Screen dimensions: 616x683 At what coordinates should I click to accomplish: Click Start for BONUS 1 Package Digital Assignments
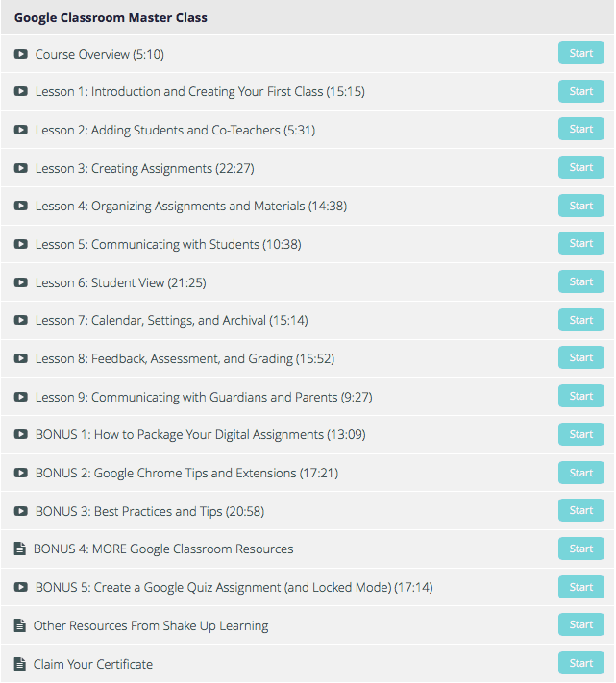[x=581, y=434]
